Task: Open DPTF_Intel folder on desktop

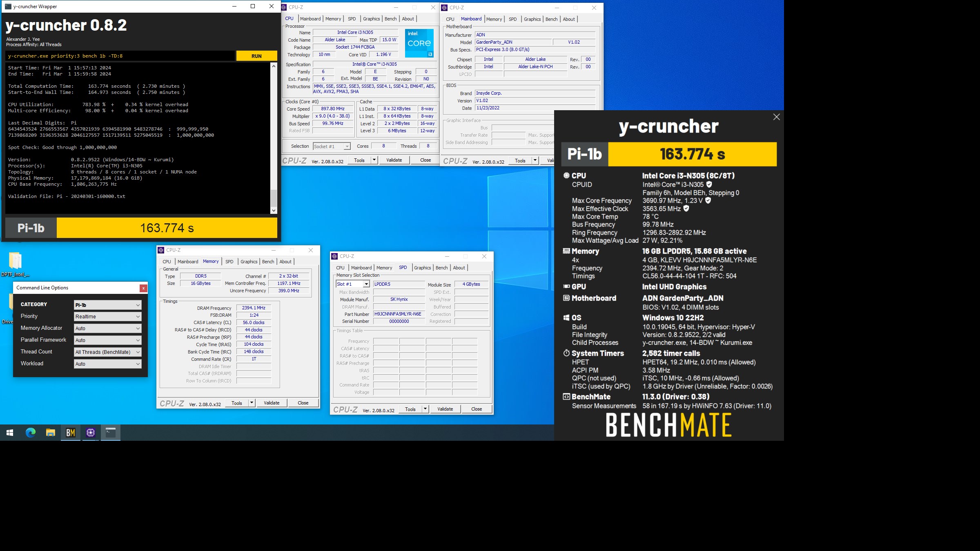Action: coord(15,264)
